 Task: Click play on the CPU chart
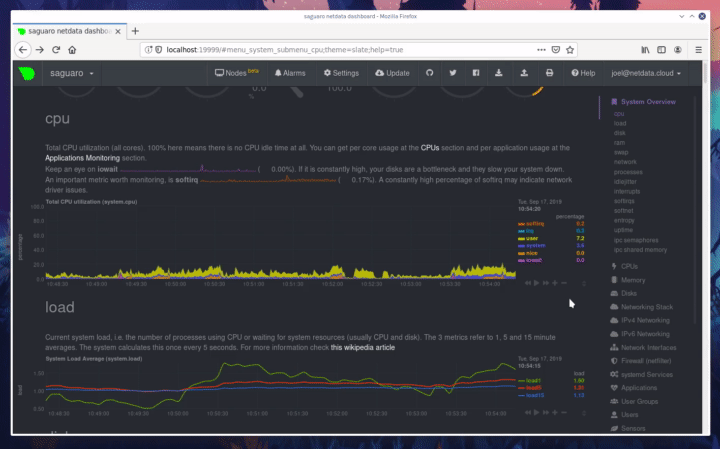(x=536, y=283)
